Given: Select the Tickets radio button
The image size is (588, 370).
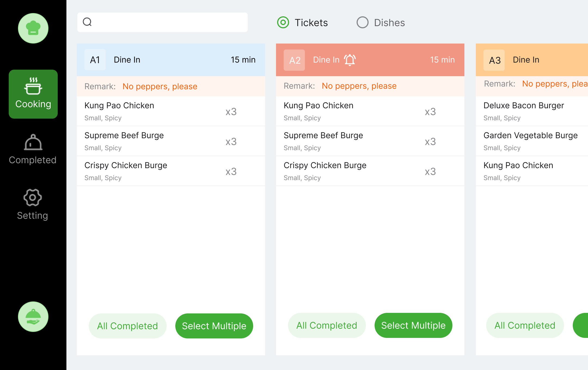Looking at the screenshot, I should pyautogui.click(x=283, y=23).
